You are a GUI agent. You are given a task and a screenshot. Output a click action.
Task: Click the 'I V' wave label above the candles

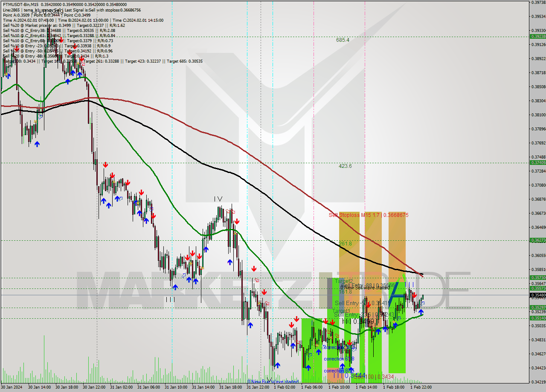[218, 199]
